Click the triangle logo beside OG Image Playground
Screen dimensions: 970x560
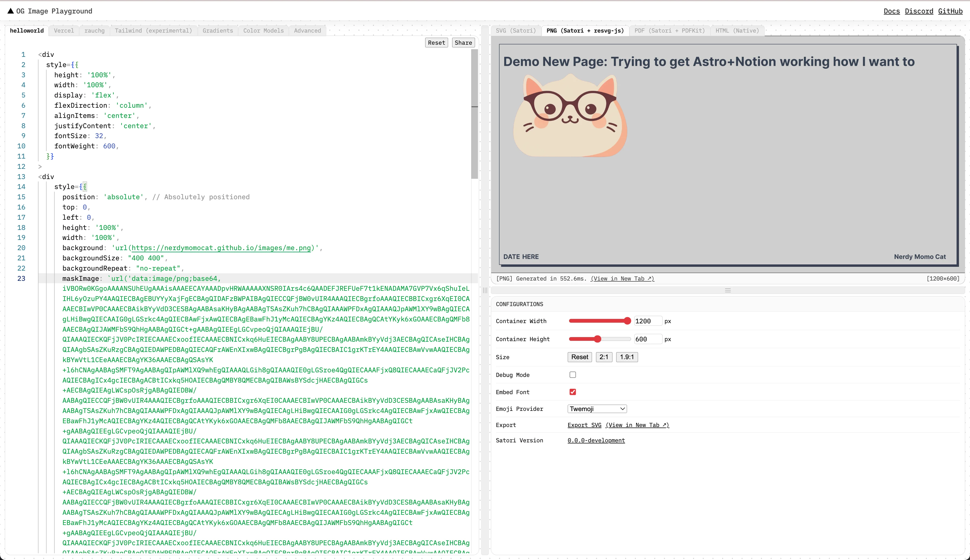tap(11, 11)
